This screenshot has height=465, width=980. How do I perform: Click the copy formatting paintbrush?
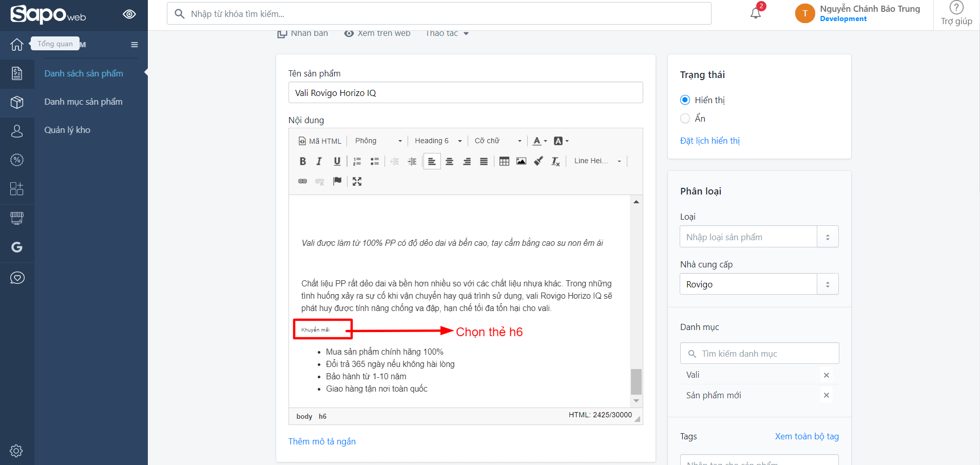point(539,161)
